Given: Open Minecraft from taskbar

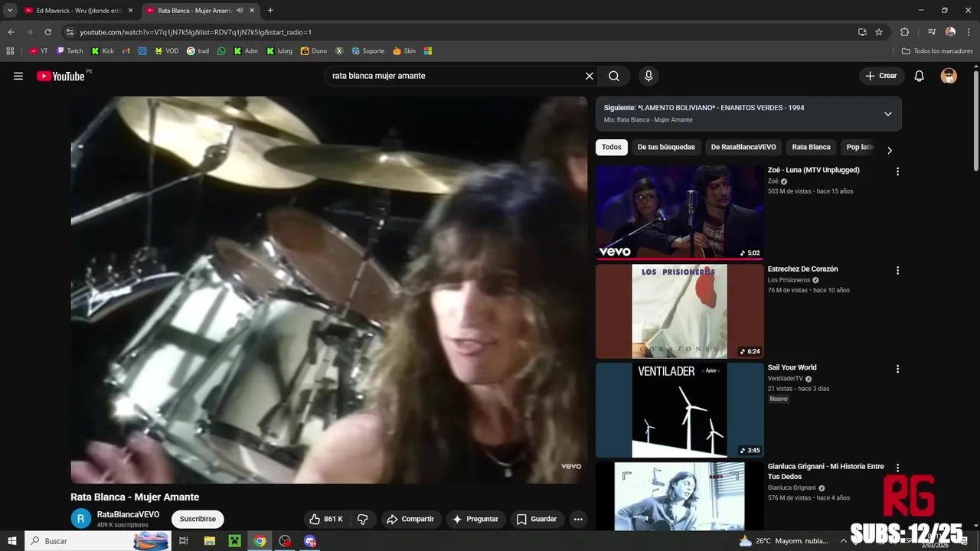Looking at the screenshot, I should tap(234, 541).
